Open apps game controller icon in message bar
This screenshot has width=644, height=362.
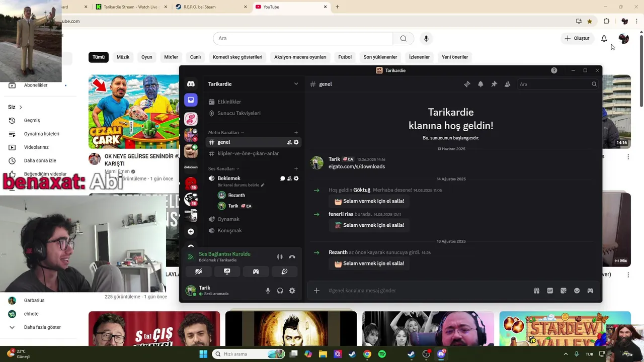[590, 291]
